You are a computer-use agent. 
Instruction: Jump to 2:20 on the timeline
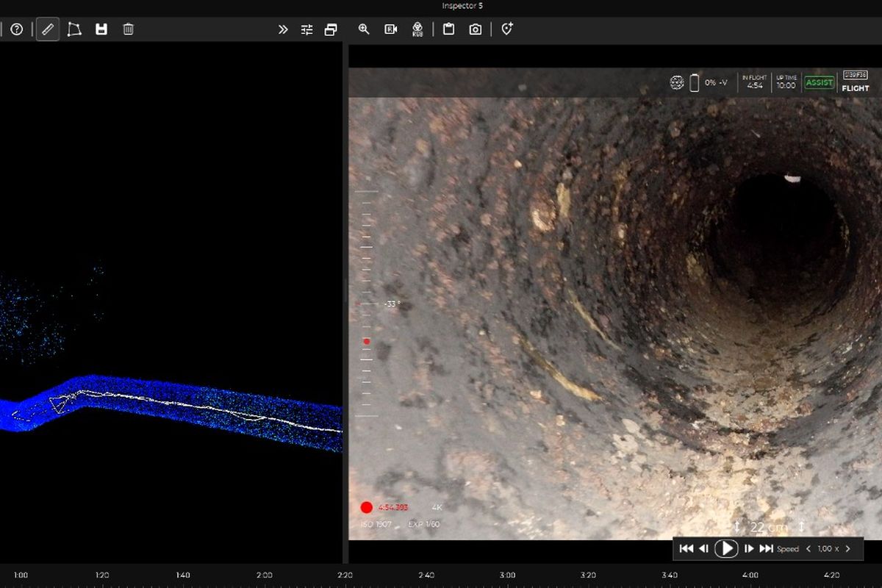coord(345,576)
